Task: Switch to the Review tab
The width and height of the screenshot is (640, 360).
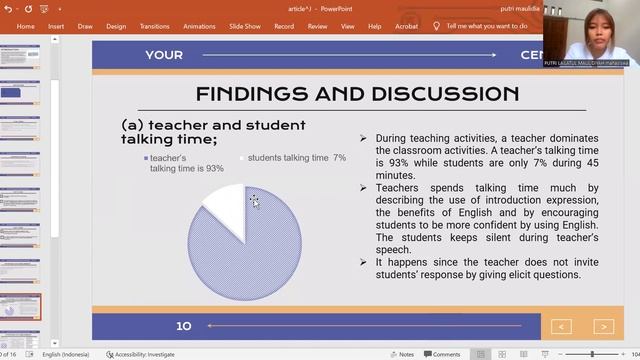Action: pos(317,26)
